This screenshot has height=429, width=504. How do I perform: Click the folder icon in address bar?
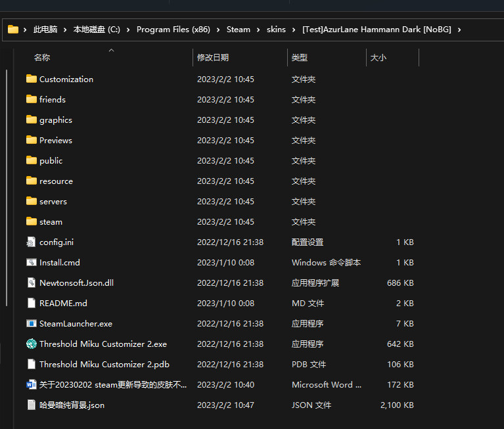13,30
